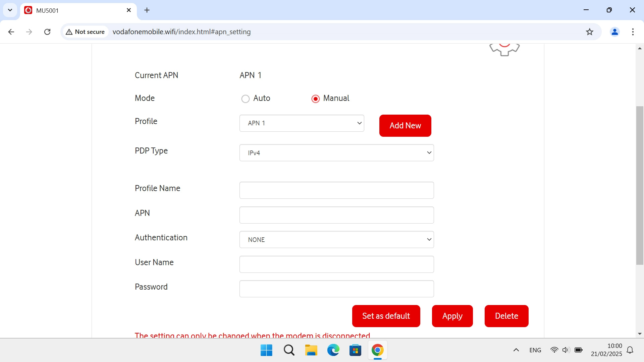Open the notification bell in the tray
The image size is (644, 362).
click(x=630, y=350)
